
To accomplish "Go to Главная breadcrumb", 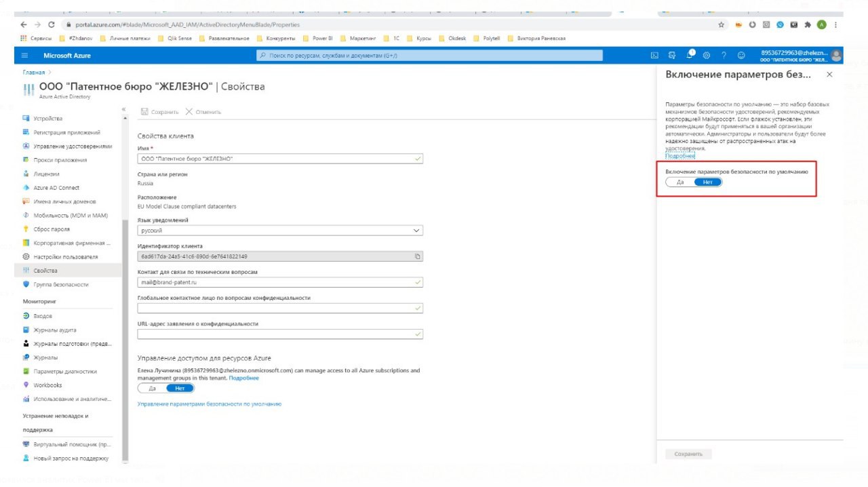I will [x=33, y=72].
